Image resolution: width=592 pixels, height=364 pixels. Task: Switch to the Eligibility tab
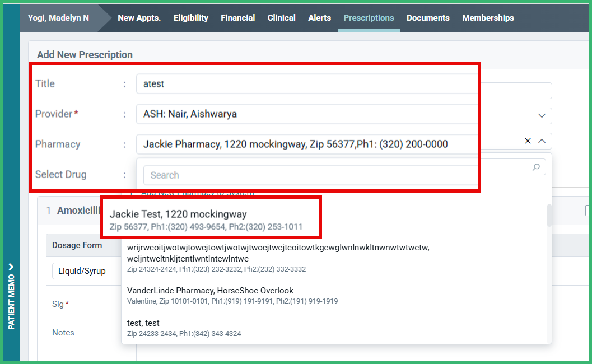point(190,18)
